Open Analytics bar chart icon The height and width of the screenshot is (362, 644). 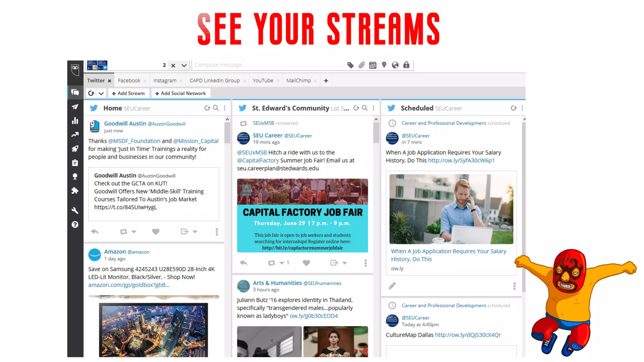[75, 121]
